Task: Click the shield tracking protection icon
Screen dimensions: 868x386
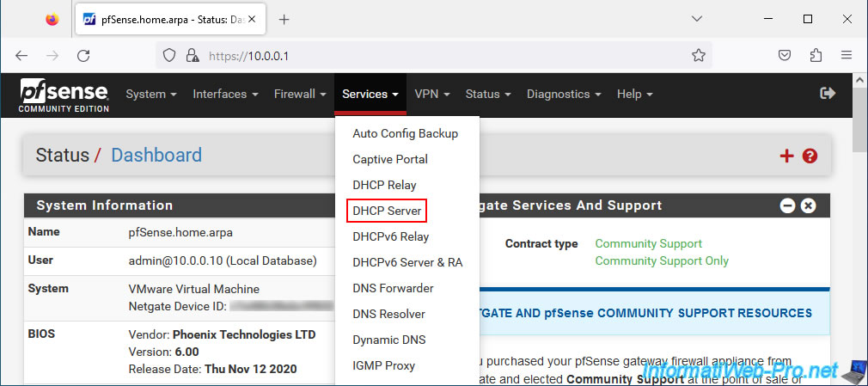Action: 168,55
